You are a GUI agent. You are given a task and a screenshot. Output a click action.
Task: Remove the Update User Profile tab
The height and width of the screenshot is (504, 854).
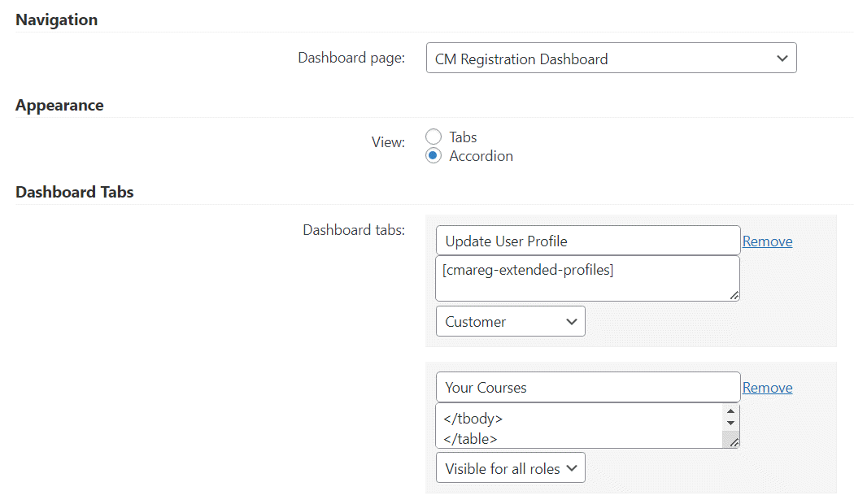(x=767, y=241)
